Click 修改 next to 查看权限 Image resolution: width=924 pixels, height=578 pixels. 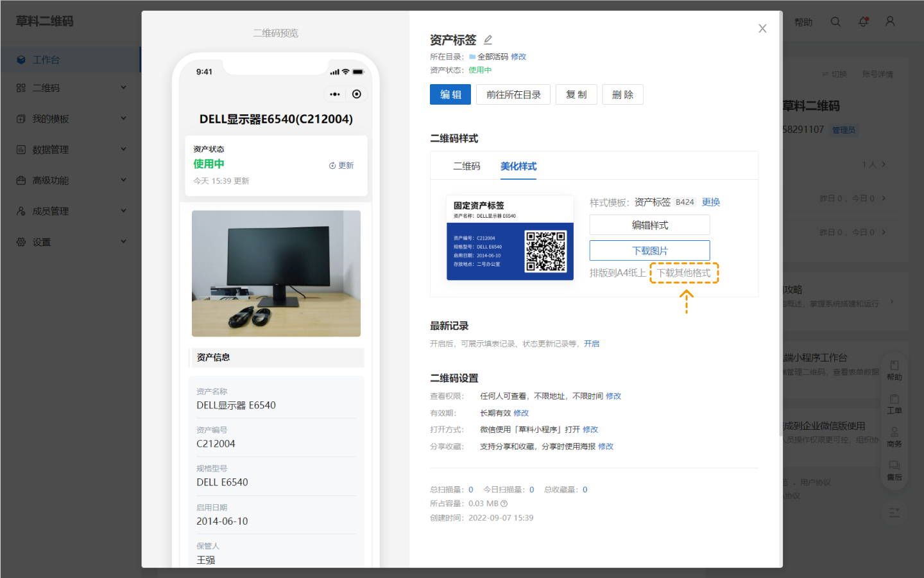pos(613,396)
